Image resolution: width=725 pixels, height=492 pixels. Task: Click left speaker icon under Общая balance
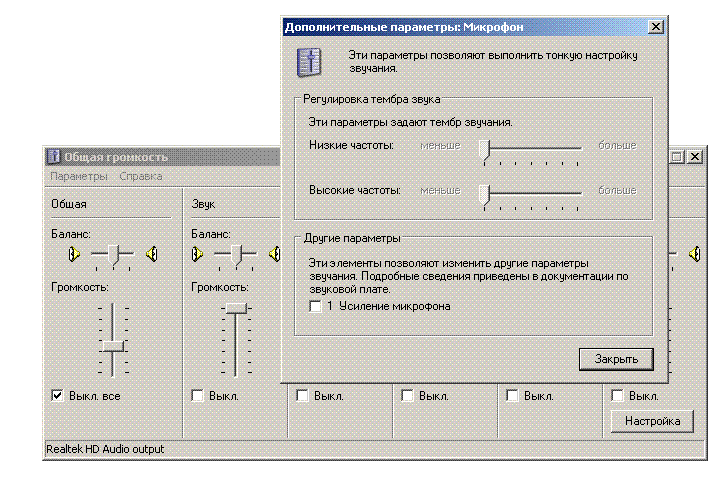pos(73,254)
